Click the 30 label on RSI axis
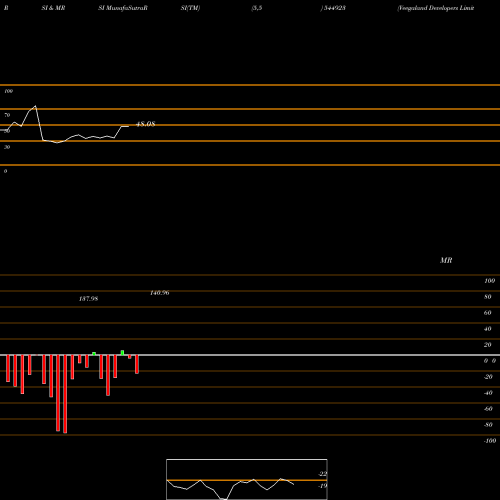This screenshot has width=500, height=500. 7,147
